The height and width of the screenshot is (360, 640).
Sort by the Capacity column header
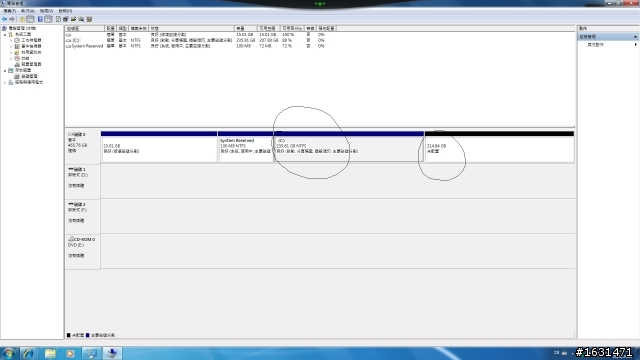coord(245,29)
